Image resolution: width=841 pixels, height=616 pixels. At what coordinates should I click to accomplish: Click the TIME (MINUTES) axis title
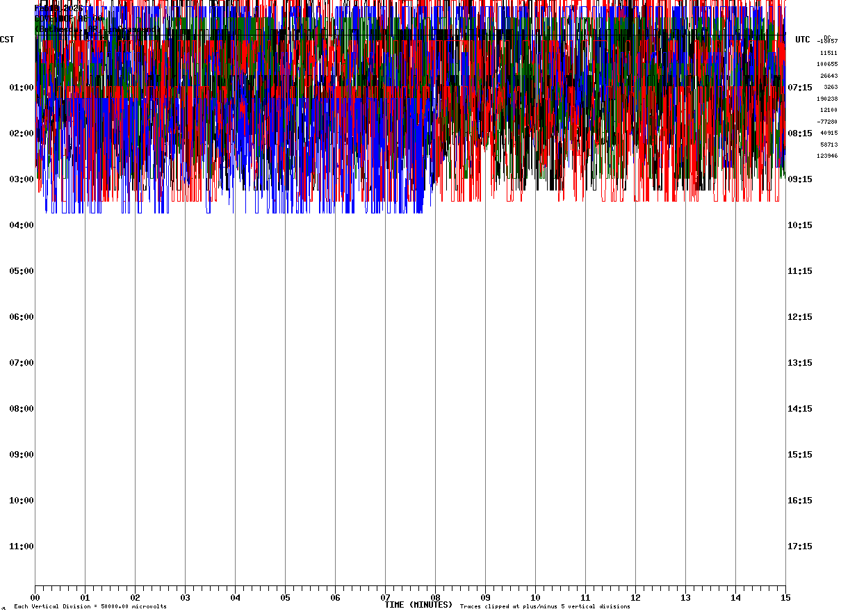(x=418, y=605)
